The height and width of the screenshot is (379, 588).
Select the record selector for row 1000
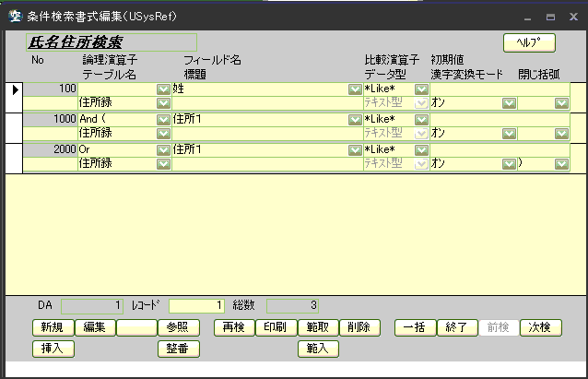coord(13,126)
